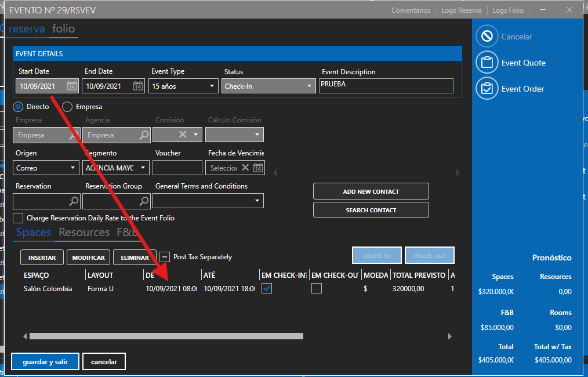Expand the Event Type dropdown
This screenshot has width=588, height=377.
tap(212, 86)
